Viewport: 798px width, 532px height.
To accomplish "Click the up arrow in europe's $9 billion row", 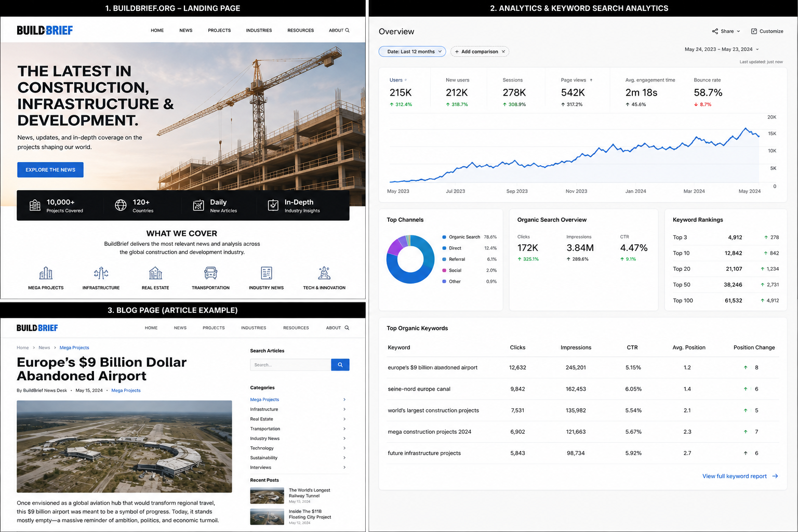I will pyautogui.click(x=746, y=367).
